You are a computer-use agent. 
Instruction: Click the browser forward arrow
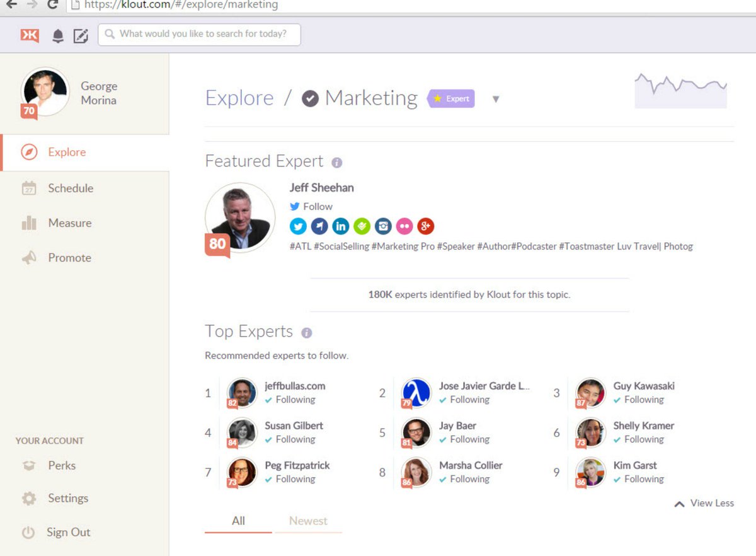(x=32, y=4)
